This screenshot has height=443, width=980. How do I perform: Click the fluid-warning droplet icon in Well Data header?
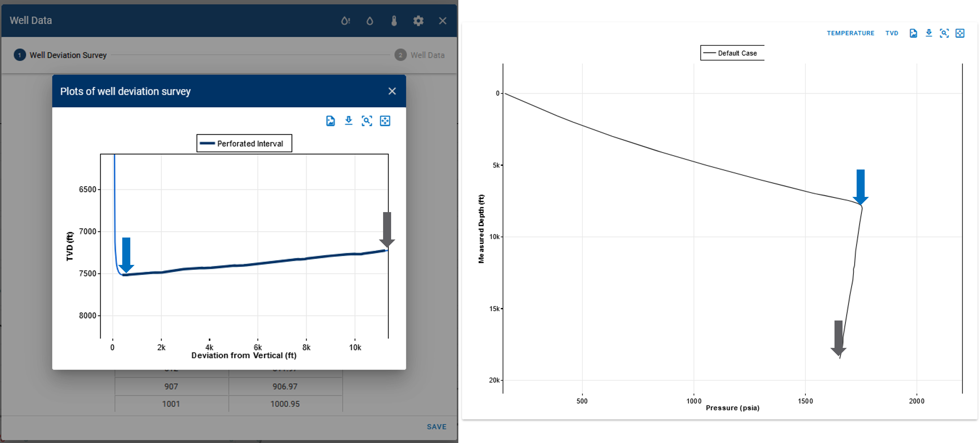345,20
